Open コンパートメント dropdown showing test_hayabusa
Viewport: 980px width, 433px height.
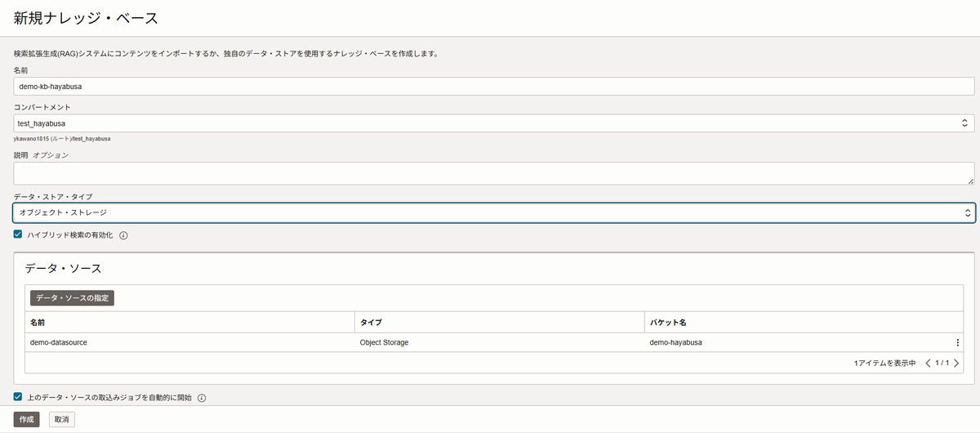click(494, 123)
